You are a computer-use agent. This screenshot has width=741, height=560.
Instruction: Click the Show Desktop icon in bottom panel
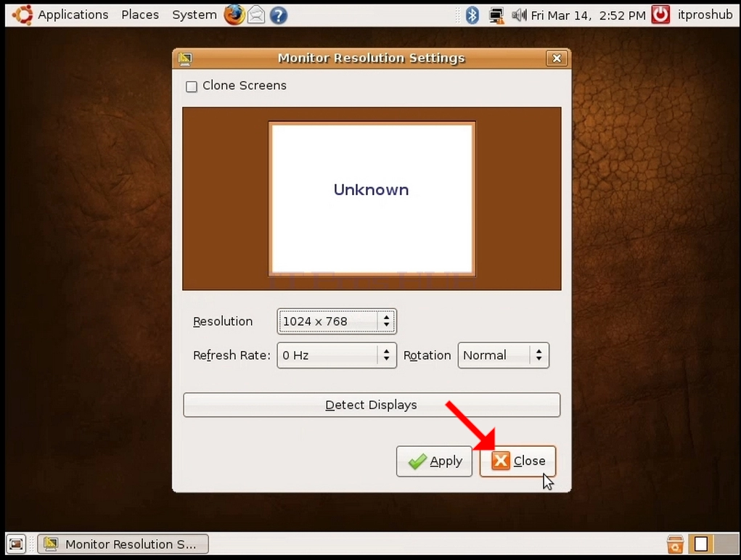(x=16, y=544)
